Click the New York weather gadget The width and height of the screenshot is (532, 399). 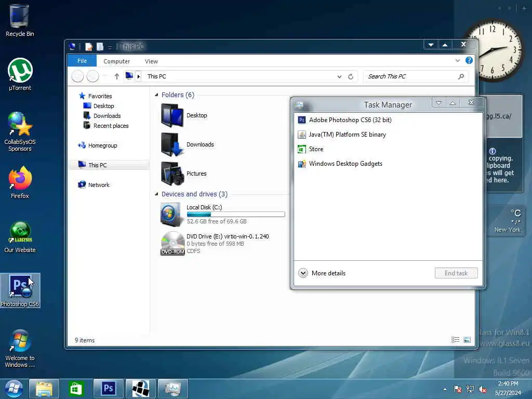(x=506, y=221)
